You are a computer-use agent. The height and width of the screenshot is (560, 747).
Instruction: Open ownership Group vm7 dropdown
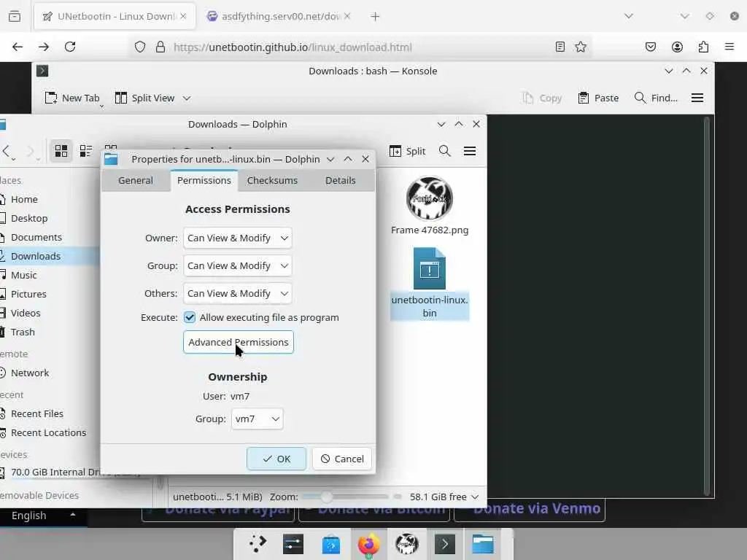coord(258,419)
